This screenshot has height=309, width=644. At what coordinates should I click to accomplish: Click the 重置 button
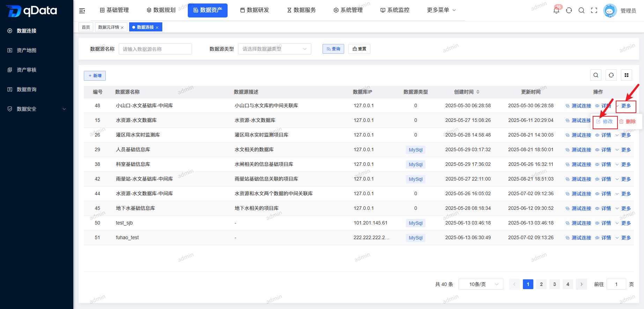tap(359, 49)
